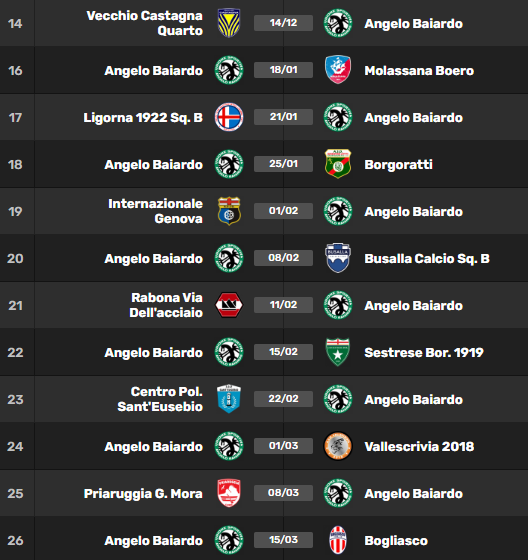
Task: Click the Rabona Via Dell'acciaio hexagon crest
Action: 229,305
